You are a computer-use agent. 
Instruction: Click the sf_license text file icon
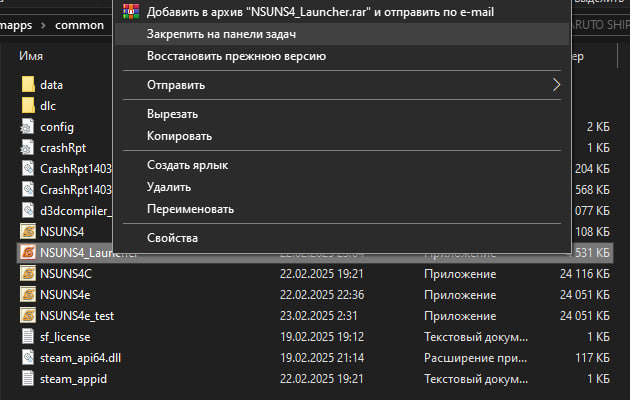coord(28,336)
